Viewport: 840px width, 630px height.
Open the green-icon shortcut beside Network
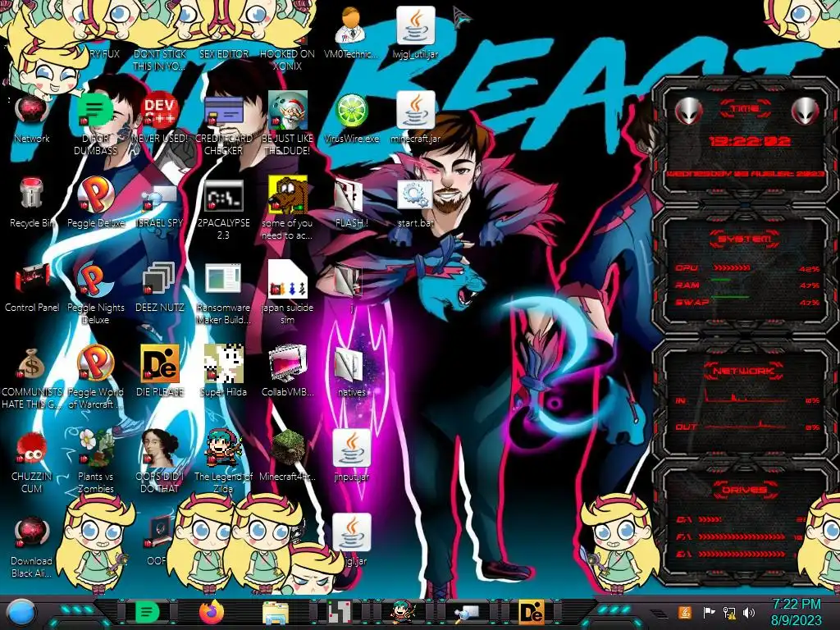(x=95, y=110)
